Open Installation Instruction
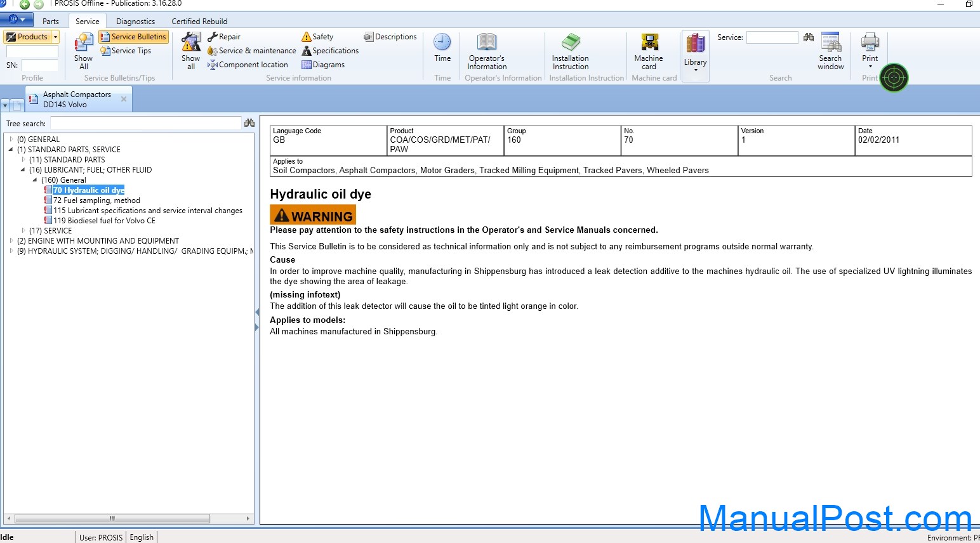The image size is (980, 543). coord(571,51)
